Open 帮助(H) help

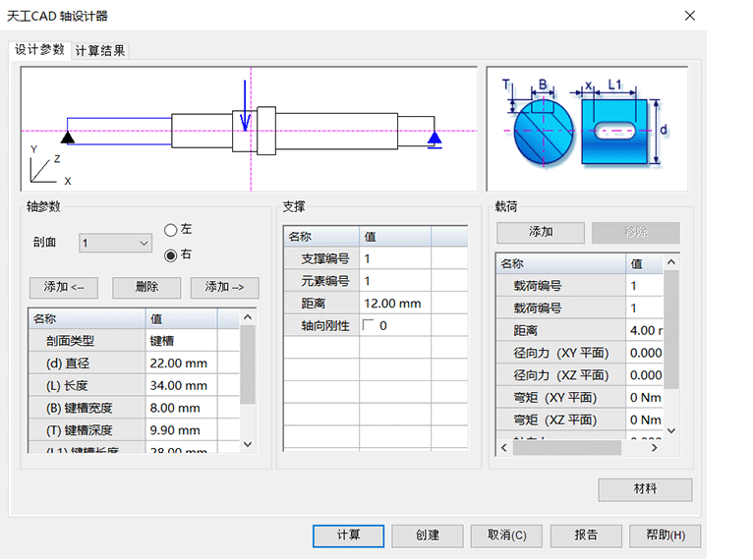[x=666, y=535]
